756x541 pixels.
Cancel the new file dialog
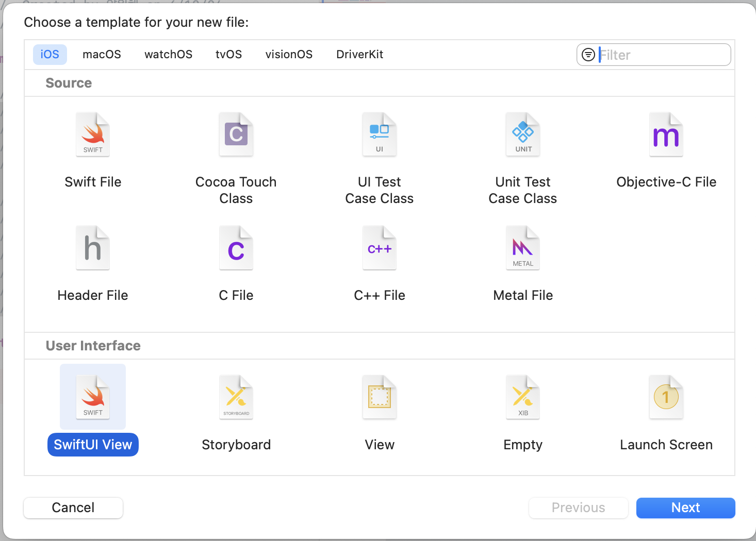(x=73, y=508)
